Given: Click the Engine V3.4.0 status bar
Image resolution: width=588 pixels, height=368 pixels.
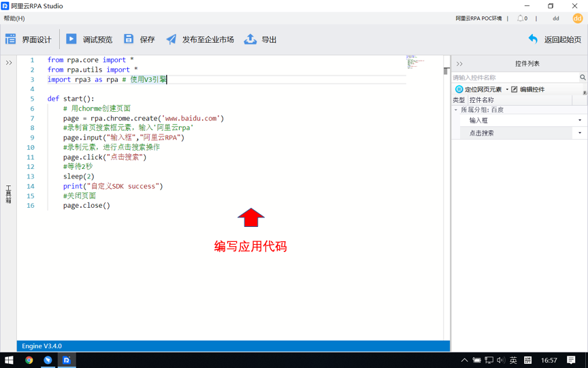Looking at the screenshot, I should coord(233,346).
